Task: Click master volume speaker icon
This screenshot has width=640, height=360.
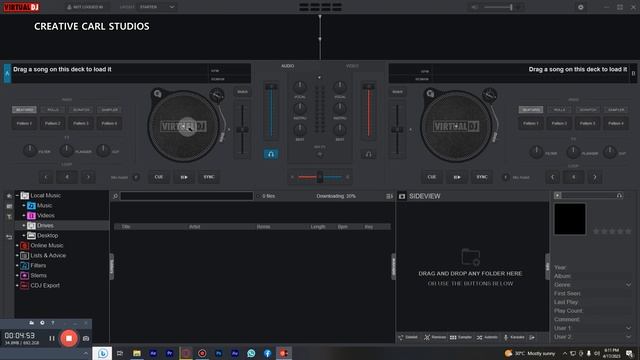Action: [474, 7]
